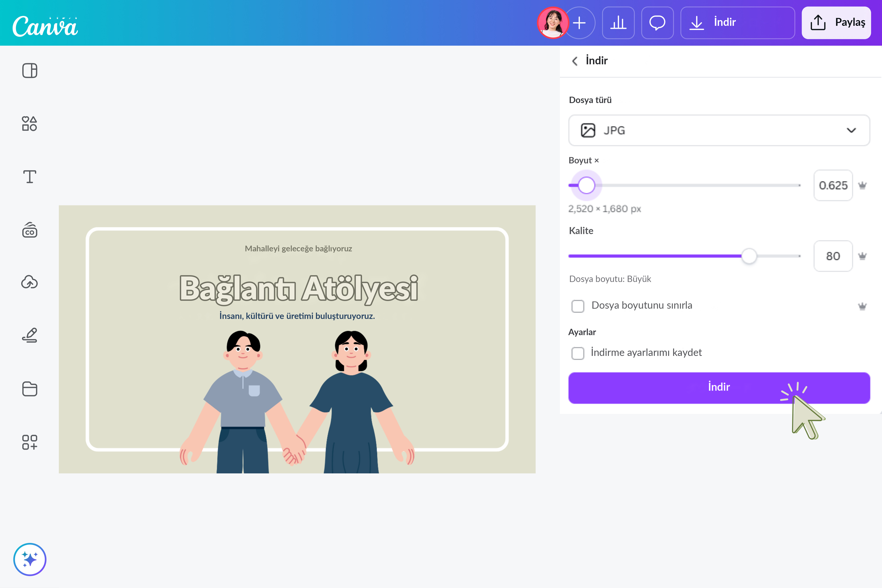
Task: Select the Mahalleyi geleceğe bağlıyoruz text
Action: 298,249
